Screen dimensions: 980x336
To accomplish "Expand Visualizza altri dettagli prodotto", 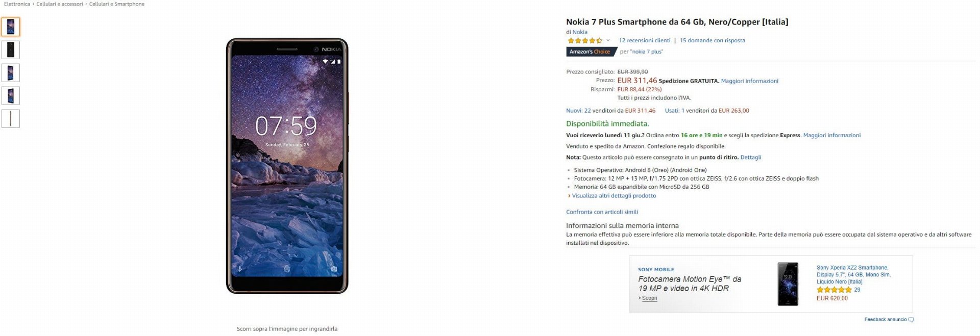I will coord(614,196).
